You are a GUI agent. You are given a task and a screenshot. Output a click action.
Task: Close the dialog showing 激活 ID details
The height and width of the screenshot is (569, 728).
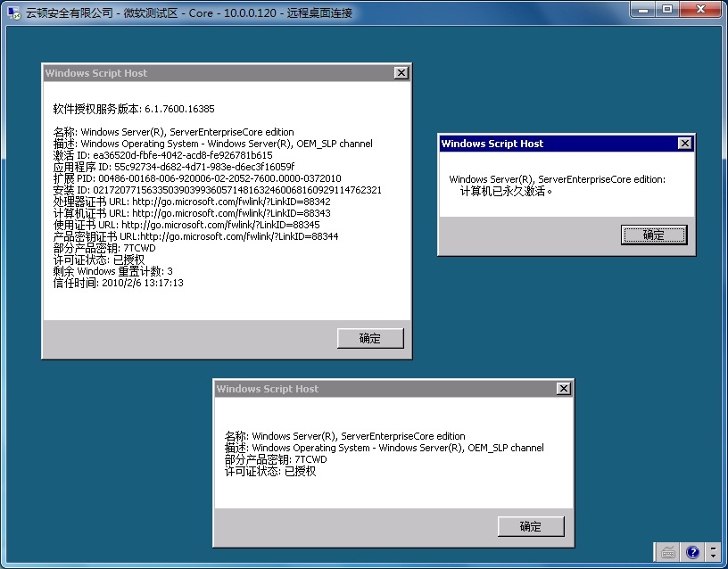coord(401,73)
